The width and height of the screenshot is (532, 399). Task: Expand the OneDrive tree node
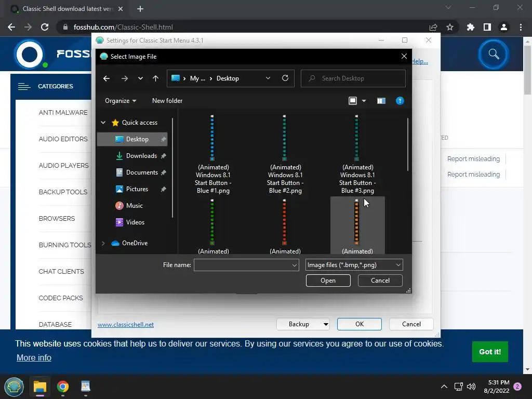pyautogui.click(x=103, y=243)
